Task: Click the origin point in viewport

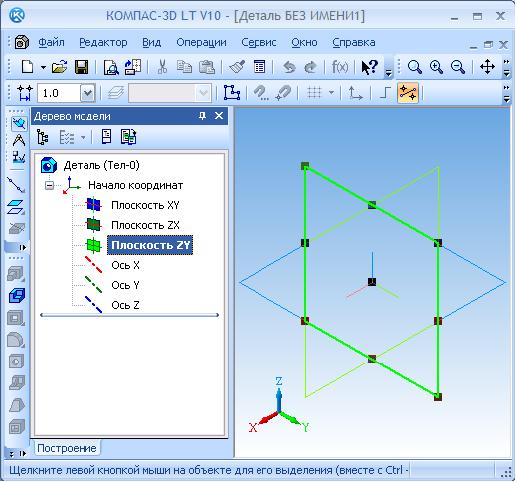Action: pyautogui.click(x=372, y=282)
